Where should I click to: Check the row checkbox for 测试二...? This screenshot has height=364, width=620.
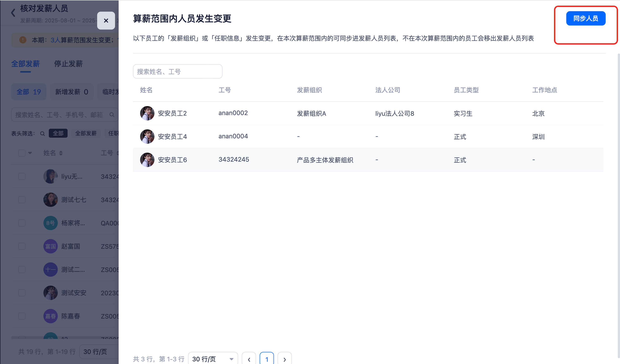(22, 270)
